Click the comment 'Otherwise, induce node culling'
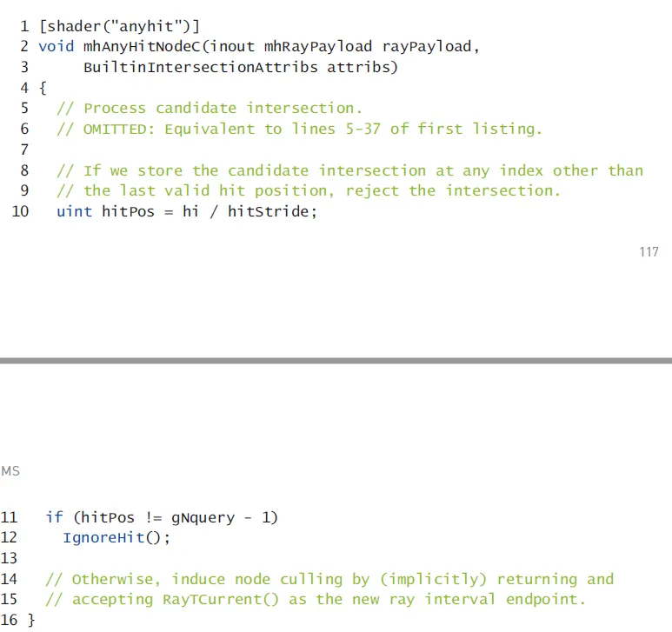The image size is (672, 632). pos(329,579)
